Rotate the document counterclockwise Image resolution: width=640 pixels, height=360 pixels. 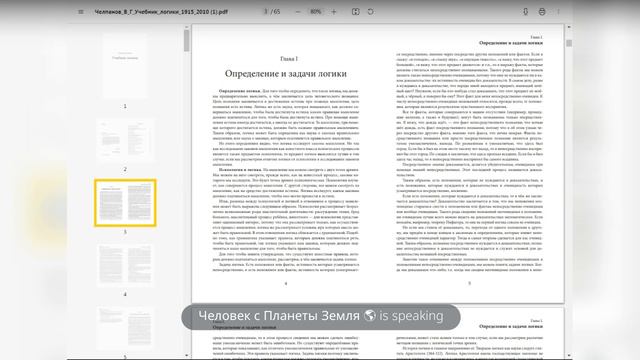tap(371, 12)
